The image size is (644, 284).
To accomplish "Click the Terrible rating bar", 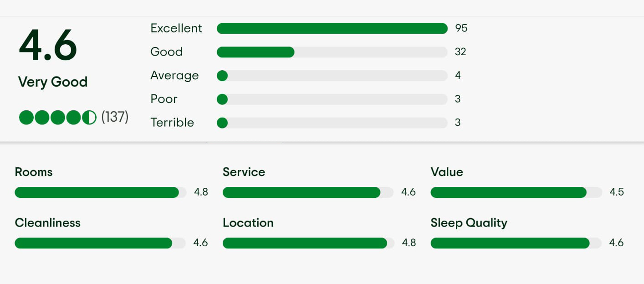I will coord(332,123).
